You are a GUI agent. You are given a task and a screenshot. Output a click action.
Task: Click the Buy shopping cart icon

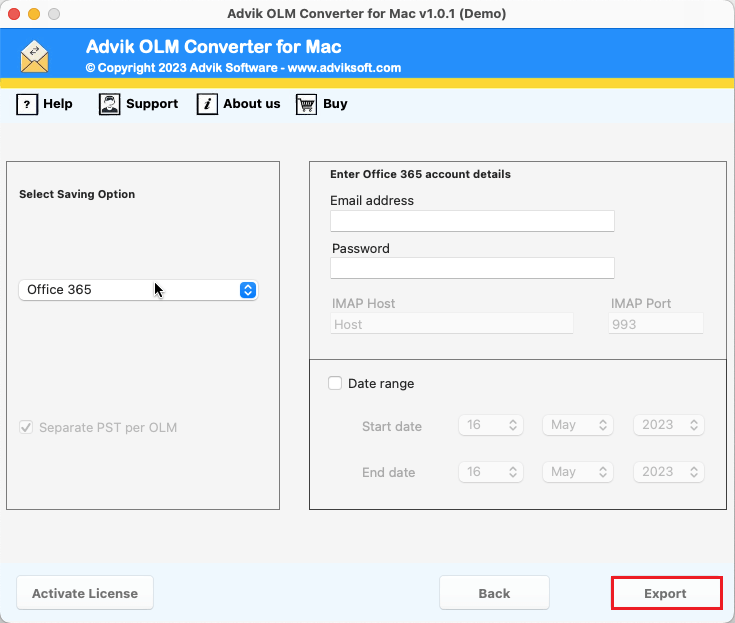coord(306,104)
